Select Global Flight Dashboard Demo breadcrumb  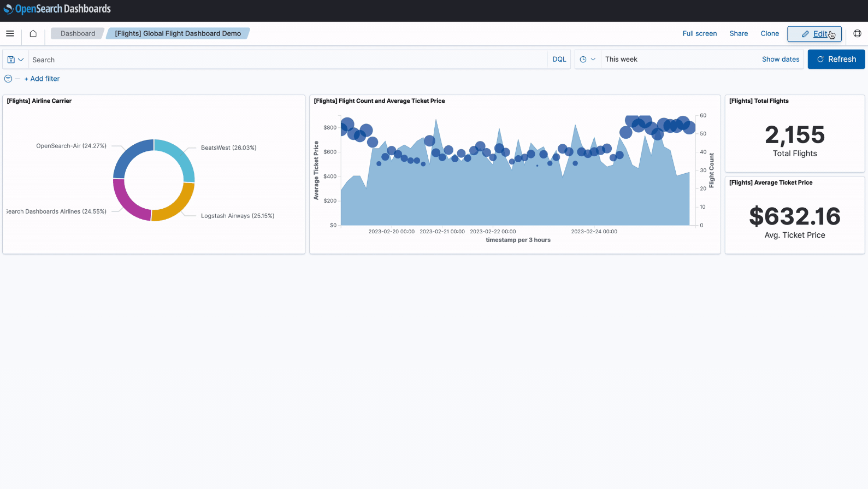pos(178,33)
